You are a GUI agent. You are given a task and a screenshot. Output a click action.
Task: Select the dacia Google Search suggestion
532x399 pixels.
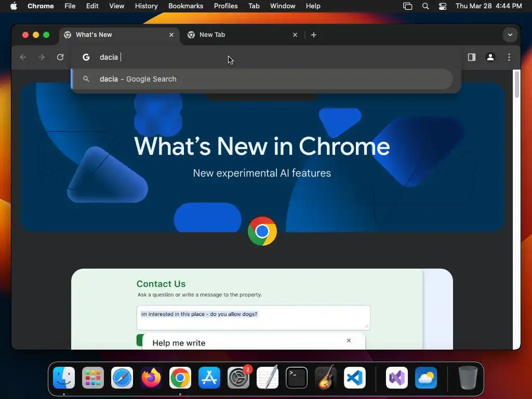[262, 79]
